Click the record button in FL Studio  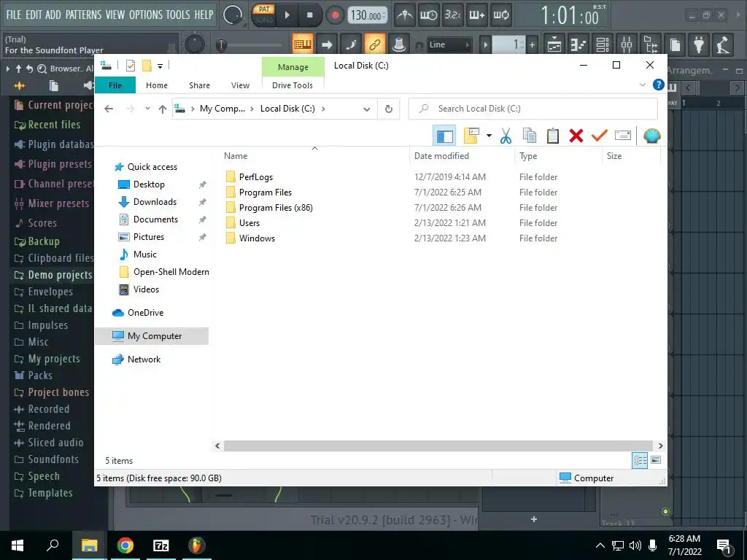pos(335,15)
